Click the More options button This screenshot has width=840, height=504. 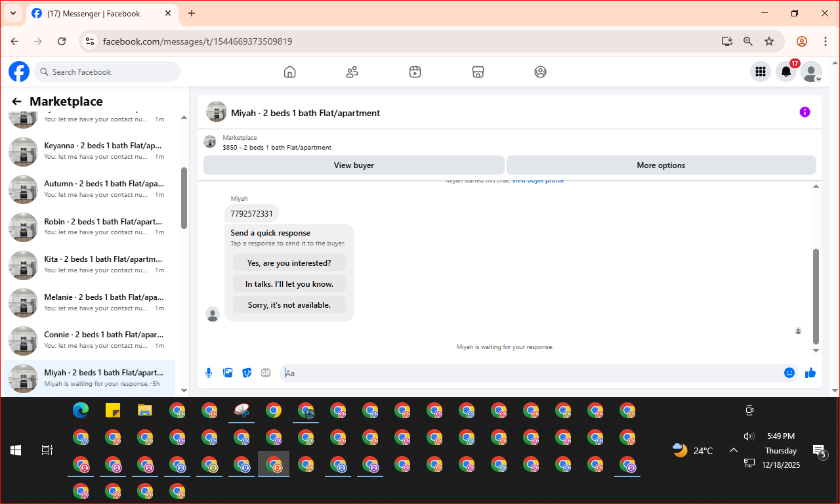(661, 165)
